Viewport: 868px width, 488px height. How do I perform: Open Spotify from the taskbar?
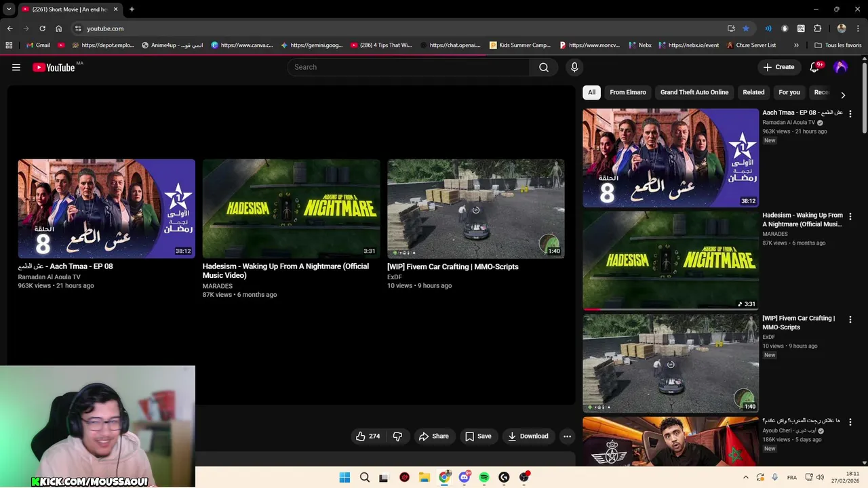tap(484, 477)
